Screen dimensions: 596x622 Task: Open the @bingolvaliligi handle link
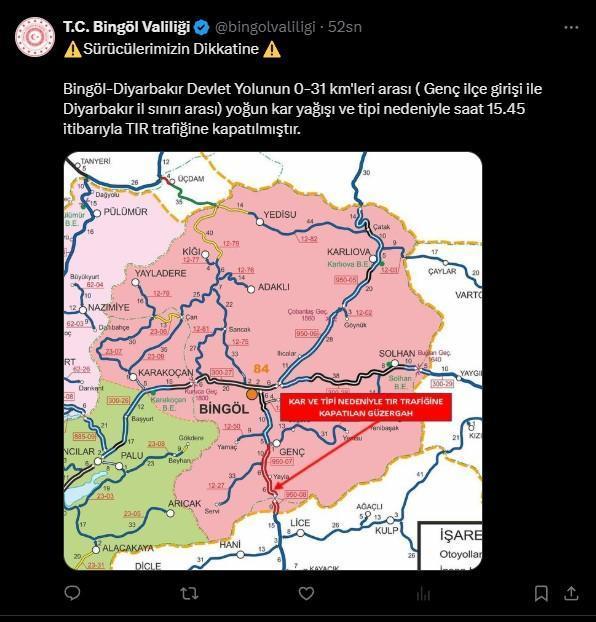pyautogui.click(x=265, y=27)
